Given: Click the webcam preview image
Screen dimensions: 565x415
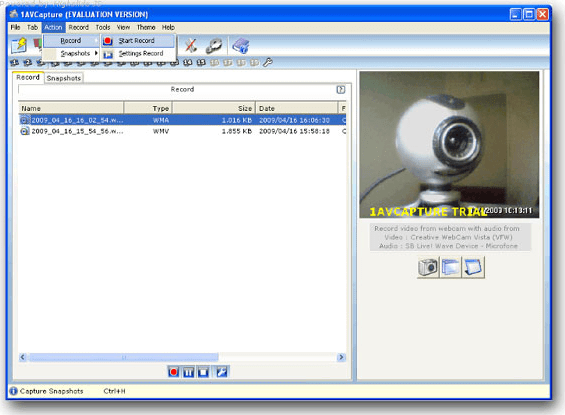Looking at the screenshot, I should (x=449, y=145).
